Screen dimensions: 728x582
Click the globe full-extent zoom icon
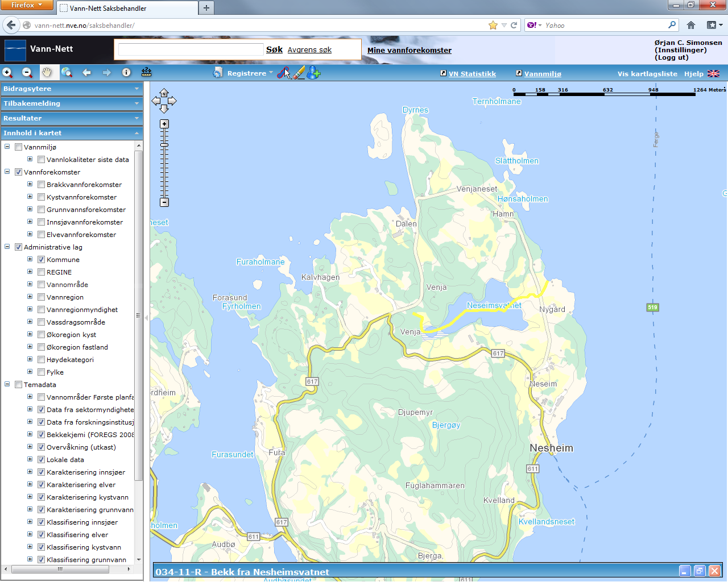67,72
